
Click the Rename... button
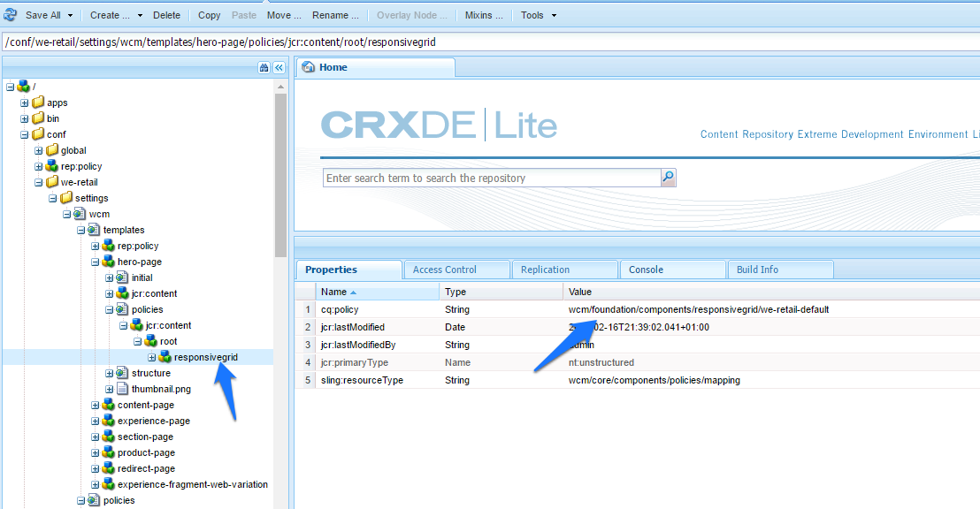coord(334,15)
